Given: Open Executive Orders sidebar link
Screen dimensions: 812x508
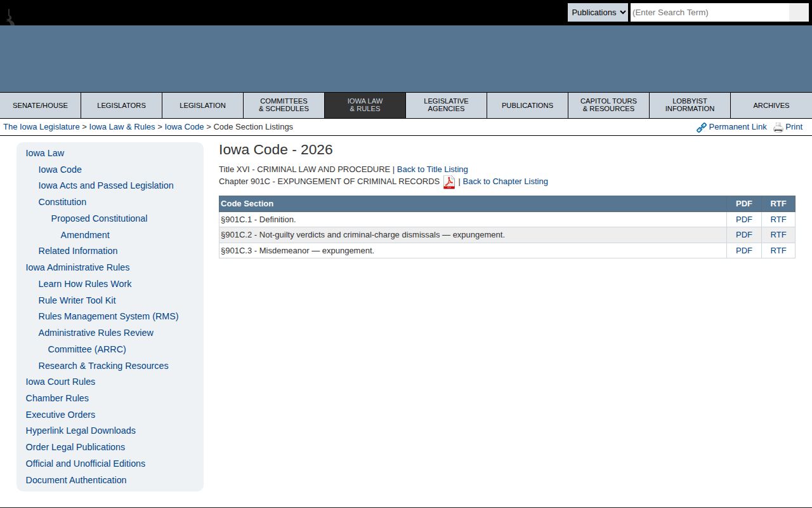Looking at the screenshot, I should click(60, 415).
